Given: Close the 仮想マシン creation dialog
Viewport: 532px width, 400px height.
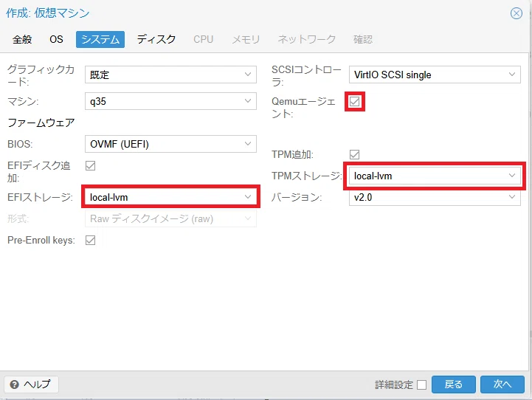Looking at the screenshot, I should [x=516, y=13].
